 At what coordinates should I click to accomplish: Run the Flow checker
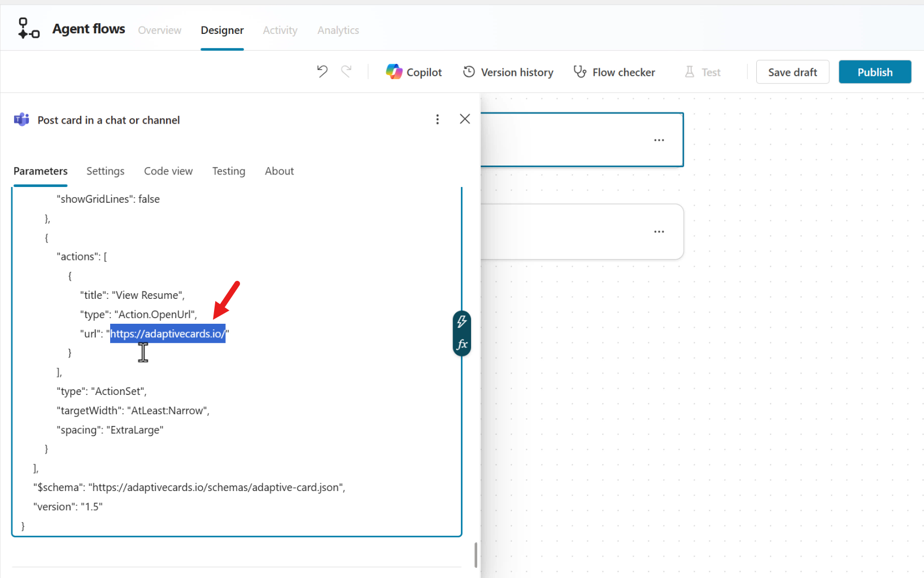(614, 72)
